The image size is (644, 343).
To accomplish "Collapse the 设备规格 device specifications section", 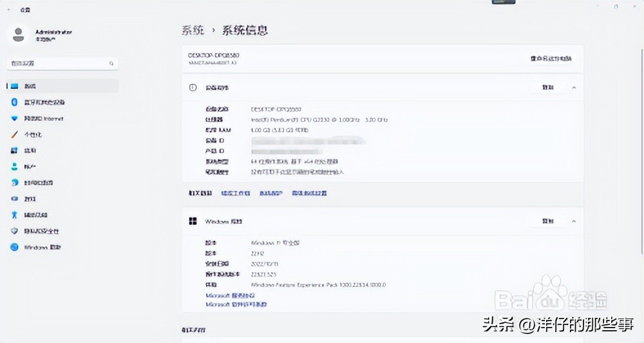I will click(574, 88).
